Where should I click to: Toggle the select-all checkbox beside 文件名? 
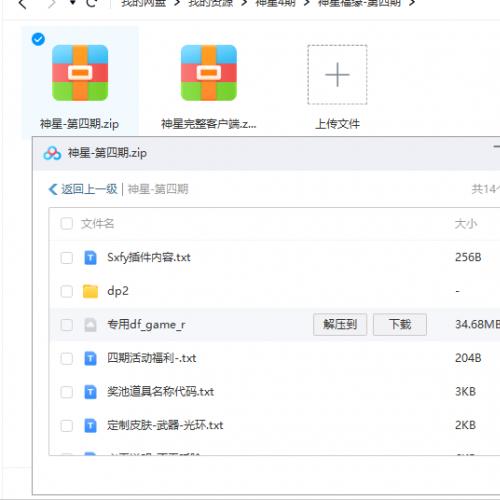[x=67, y=224]
